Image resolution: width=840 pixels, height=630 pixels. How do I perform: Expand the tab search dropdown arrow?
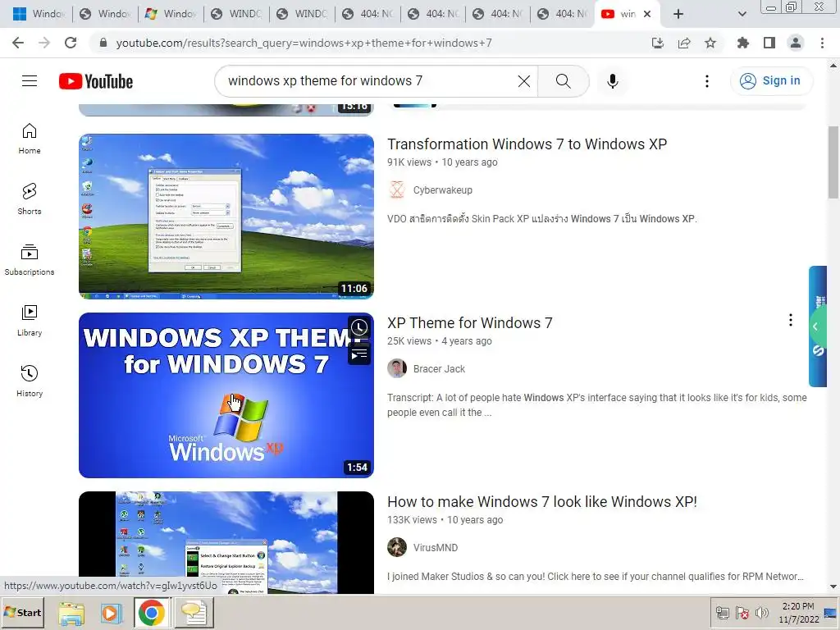(742, 15)
